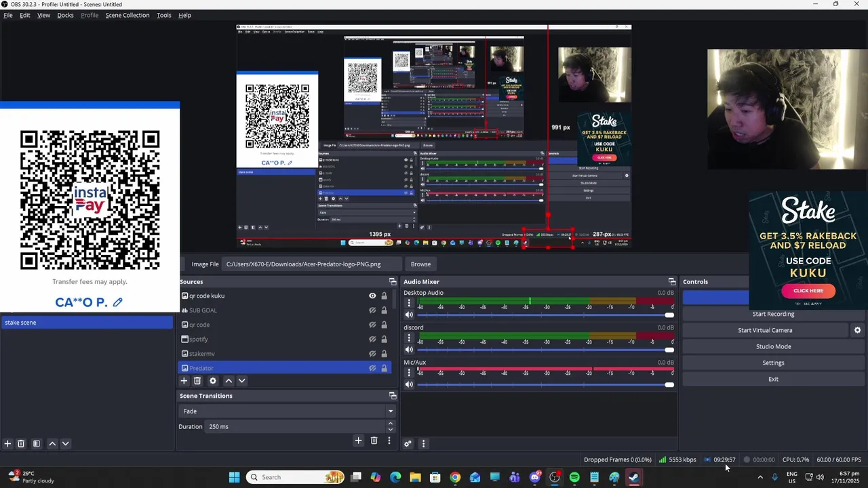Open Desktop Audio options menu

coord(409,303)
